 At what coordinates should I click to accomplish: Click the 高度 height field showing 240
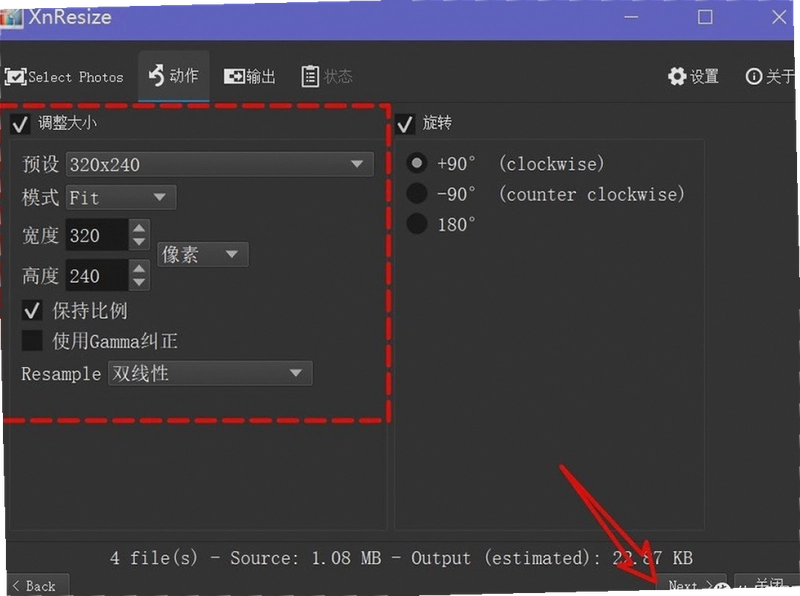pyautogui.click(x=96, y=276)
